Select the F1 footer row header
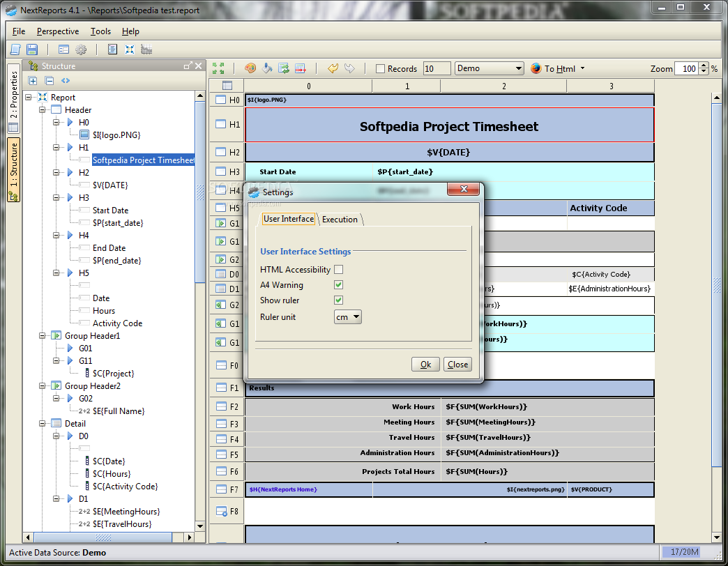This screenshot has width=728, height=566. tap(227, 388)
